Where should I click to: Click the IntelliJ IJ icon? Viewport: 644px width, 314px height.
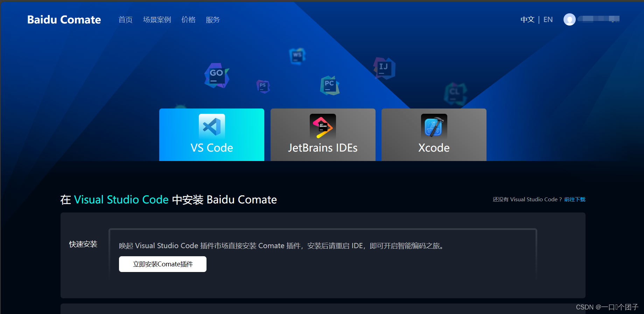384,68
